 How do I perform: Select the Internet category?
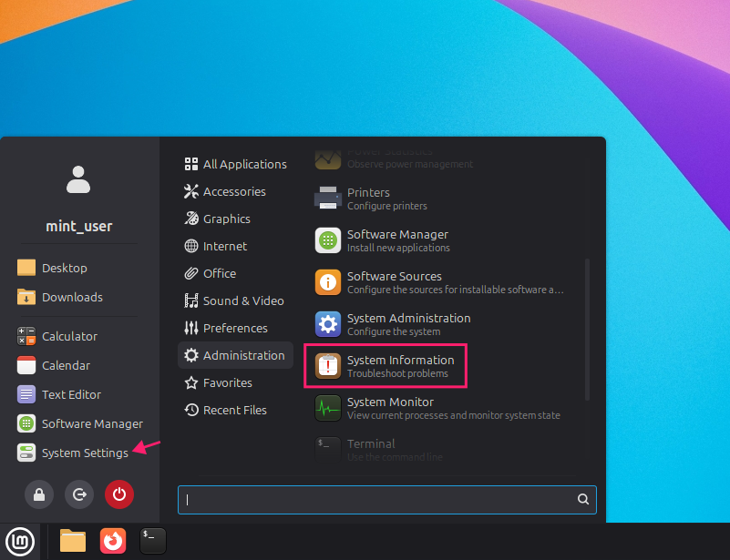(x=235, y=246)
